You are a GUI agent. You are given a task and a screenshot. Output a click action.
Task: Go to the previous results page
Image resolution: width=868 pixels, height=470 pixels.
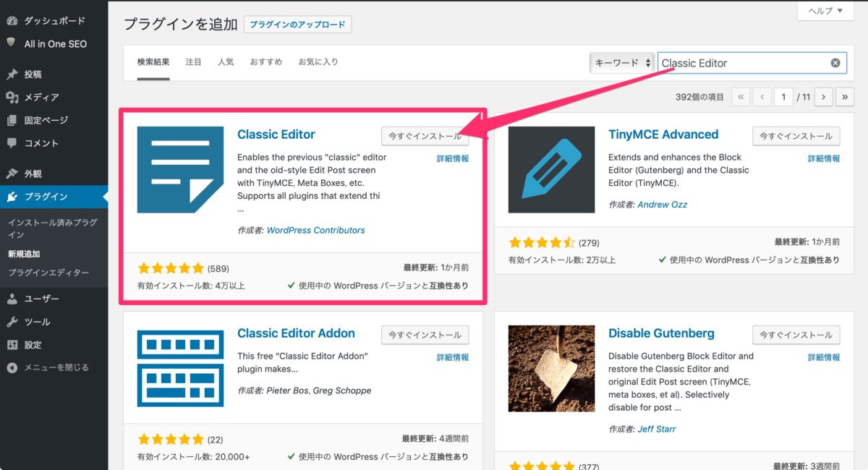pyautogui.click(x=762, y=97)
